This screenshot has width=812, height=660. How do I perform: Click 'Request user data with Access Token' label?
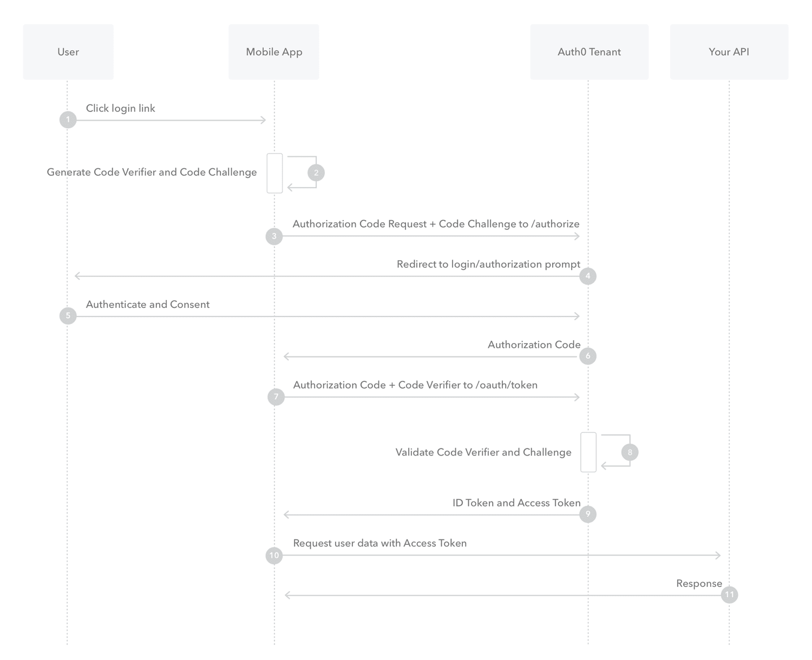point(379,543)
